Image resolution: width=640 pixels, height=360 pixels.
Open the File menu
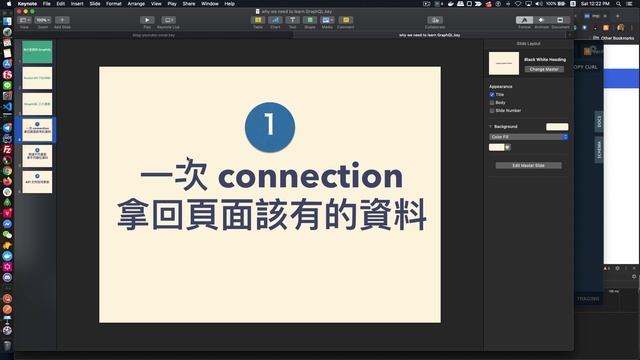click(x=47, y=4)
